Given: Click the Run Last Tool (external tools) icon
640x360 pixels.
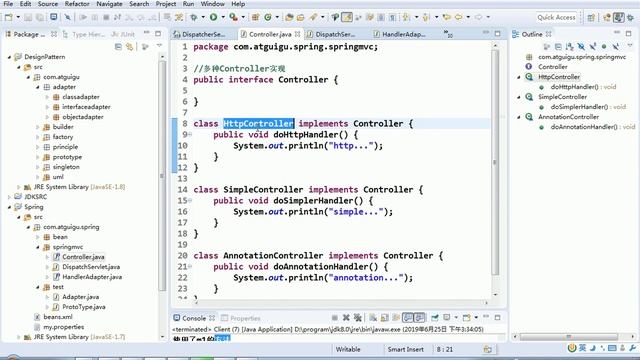Looking at the screenshot, I should 233,17.
